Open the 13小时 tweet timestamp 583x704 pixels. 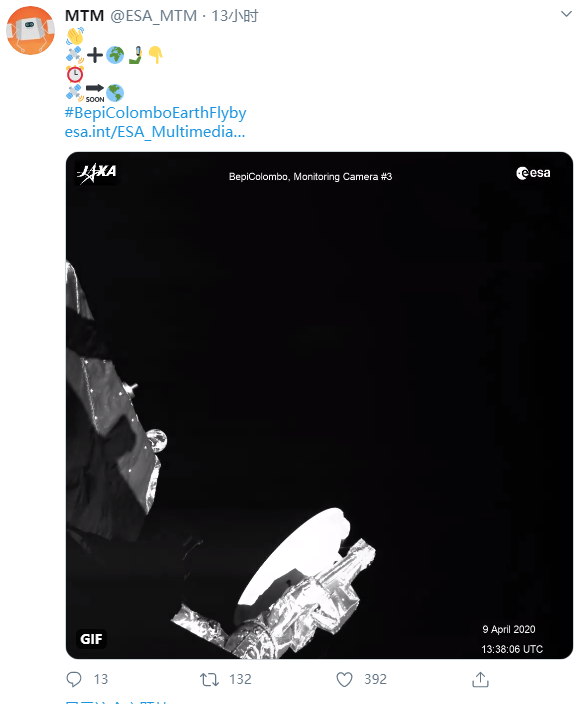(x=235, y=16)
